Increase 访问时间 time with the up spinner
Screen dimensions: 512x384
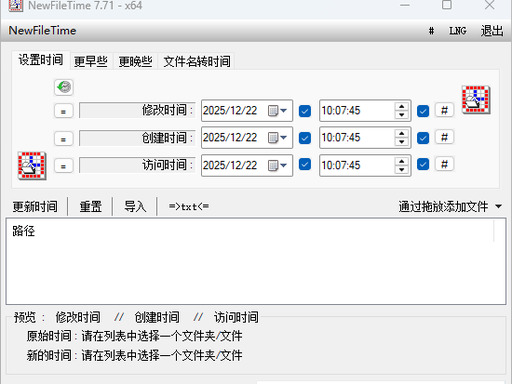402,161
